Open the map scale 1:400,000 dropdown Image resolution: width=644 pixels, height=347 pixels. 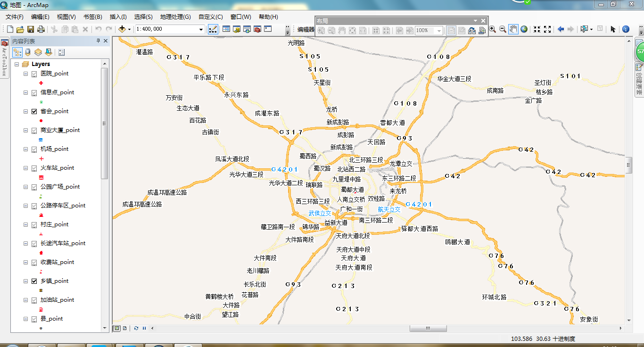click(201, 29)
